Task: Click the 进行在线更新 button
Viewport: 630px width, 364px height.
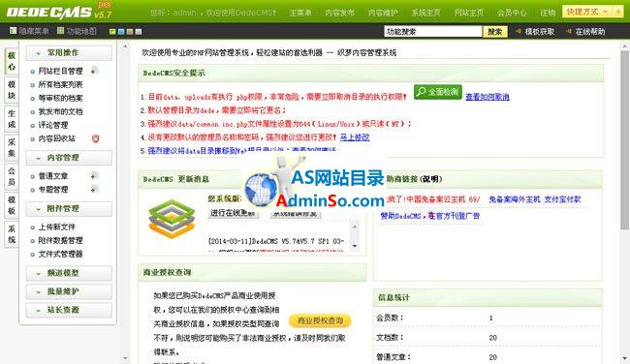Action: pos(233,213)
